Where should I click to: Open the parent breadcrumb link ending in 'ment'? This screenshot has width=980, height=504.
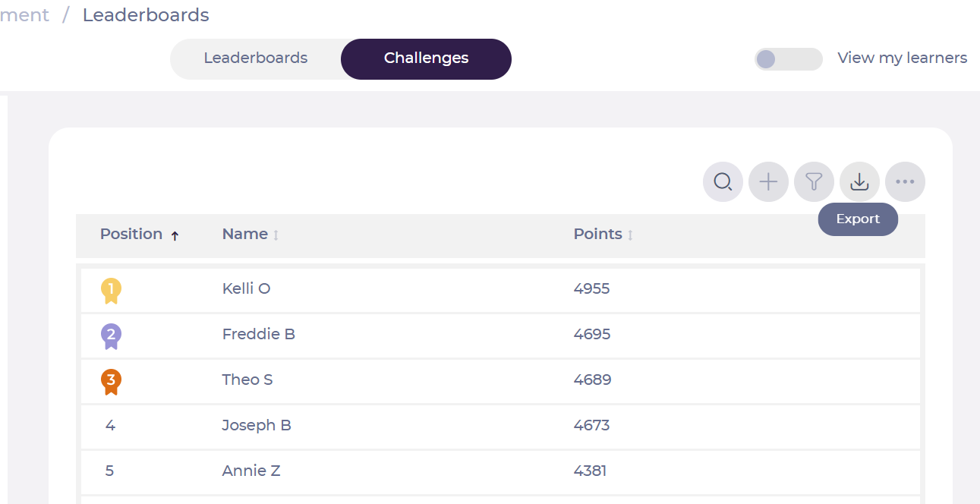(24, 15)
